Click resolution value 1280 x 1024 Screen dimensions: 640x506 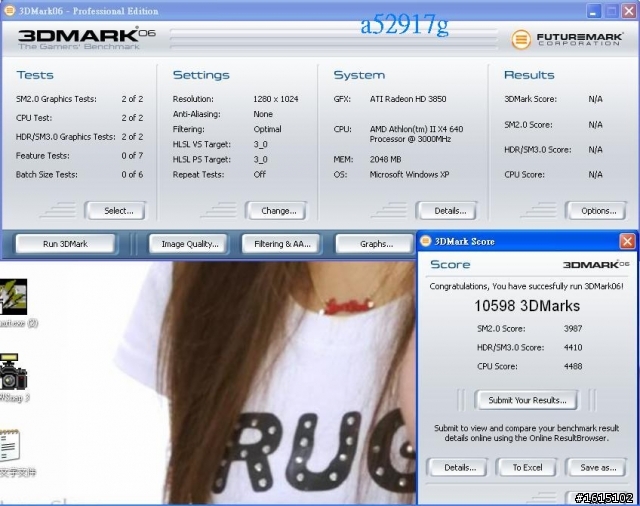pyautogui.click(x=276, y=99)
